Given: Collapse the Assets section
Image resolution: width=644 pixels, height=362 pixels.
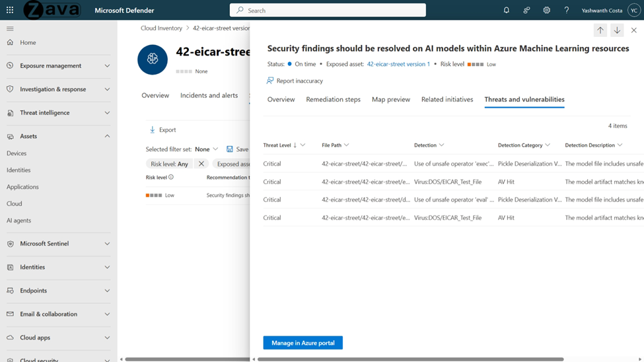Looking at the screenshot, I should tap(107, 136).
